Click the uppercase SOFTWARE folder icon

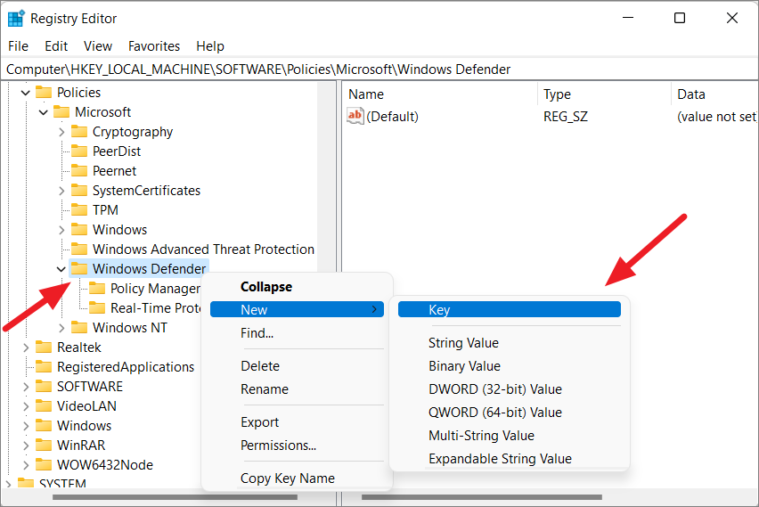pos(44,386)
